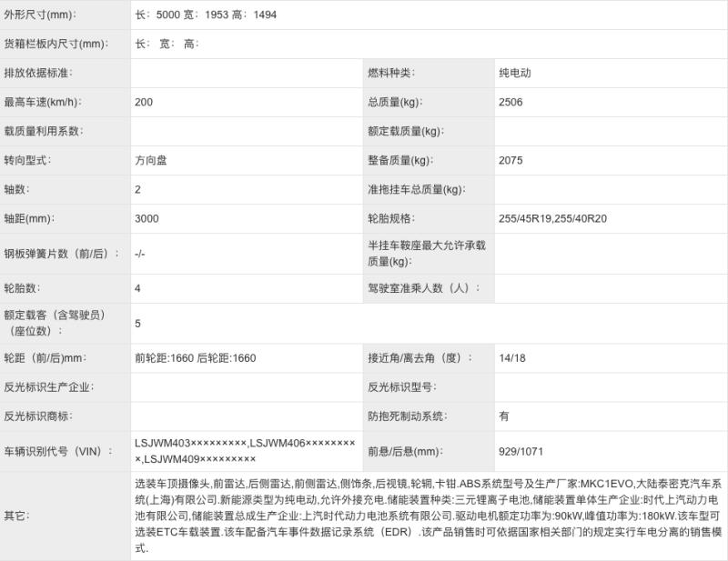This screenshot has width=728, height=561.
Task: Select track value 前轮距:1660 后轮距:1660
Action: [x=196, y=358]
